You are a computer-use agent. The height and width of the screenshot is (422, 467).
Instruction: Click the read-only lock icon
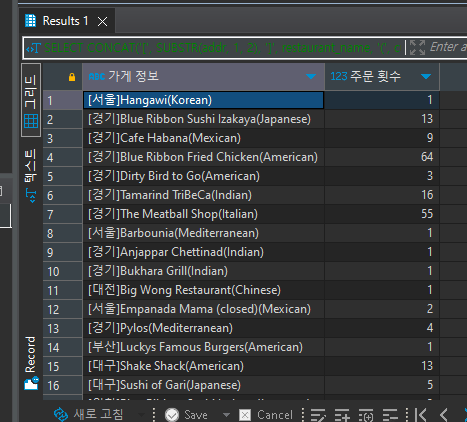click(72, 77)
